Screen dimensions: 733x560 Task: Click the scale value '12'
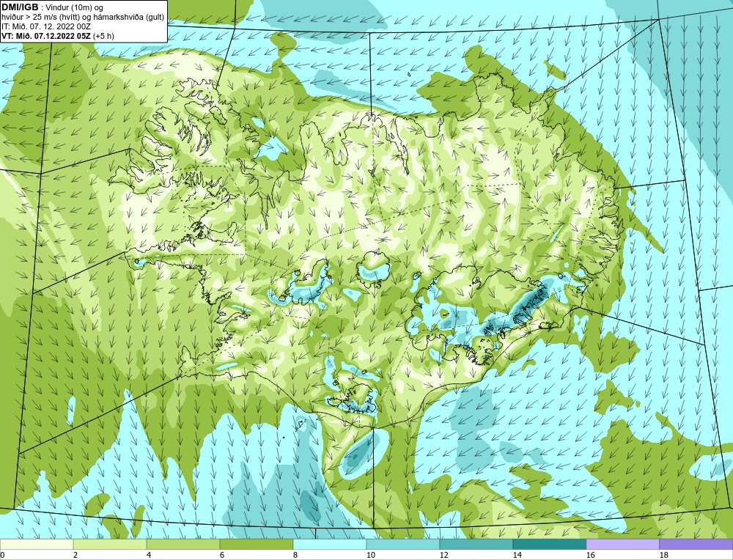443,555
